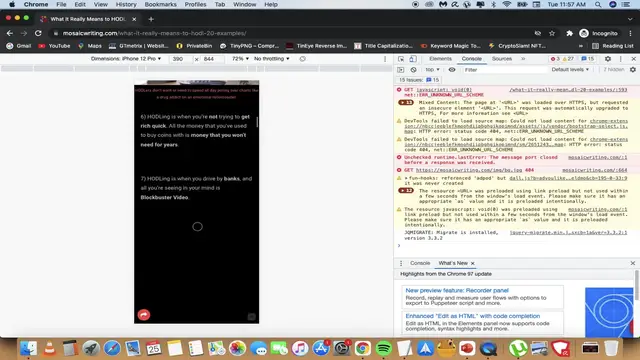Bookmark this page with star icon

[552, 33]
